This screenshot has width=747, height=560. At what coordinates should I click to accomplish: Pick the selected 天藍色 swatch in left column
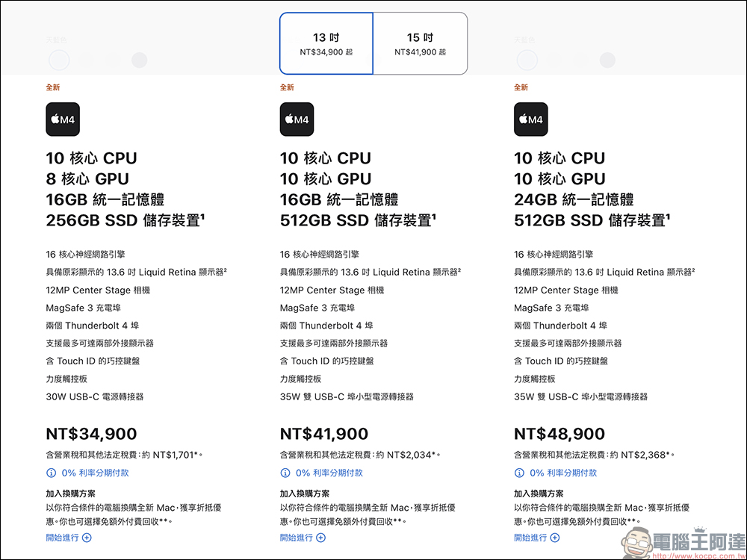tap(59, 60)
